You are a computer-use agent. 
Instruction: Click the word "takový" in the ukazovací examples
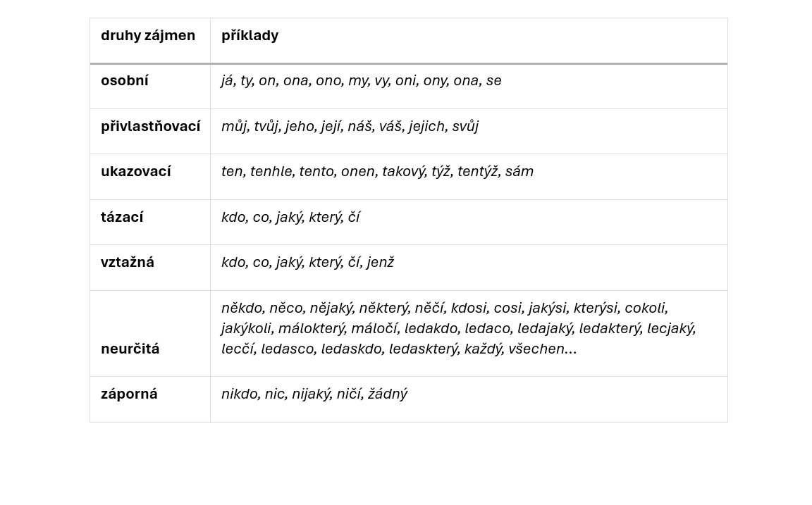click(403, 171)
